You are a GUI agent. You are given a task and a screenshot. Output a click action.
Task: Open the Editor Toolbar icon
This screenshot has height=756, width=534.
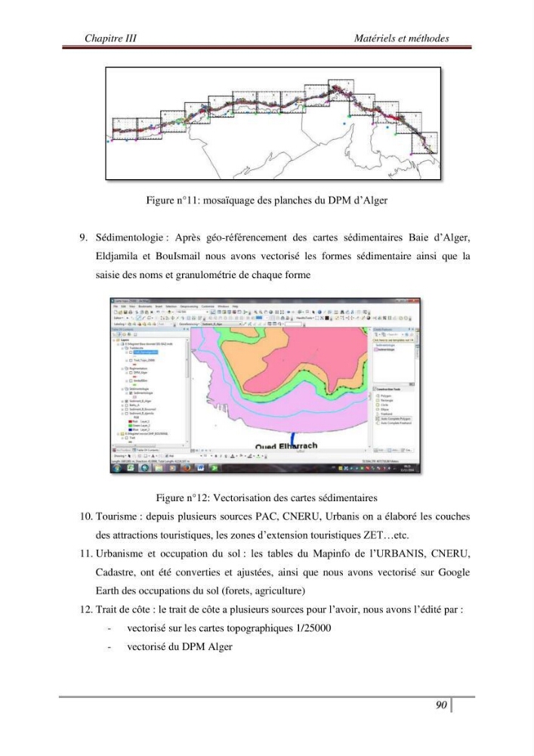click(x=213, y=312)
